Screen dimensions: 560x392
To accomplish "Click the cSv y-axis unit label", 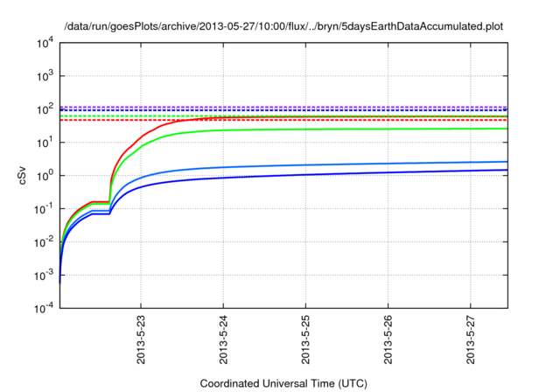I will pos(22,175).
